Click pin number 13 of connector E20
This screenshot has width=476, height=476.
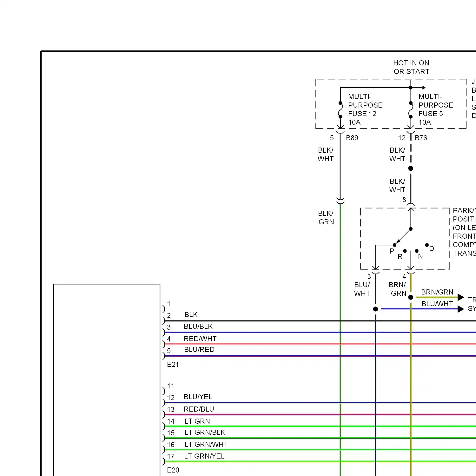[171, 409]
